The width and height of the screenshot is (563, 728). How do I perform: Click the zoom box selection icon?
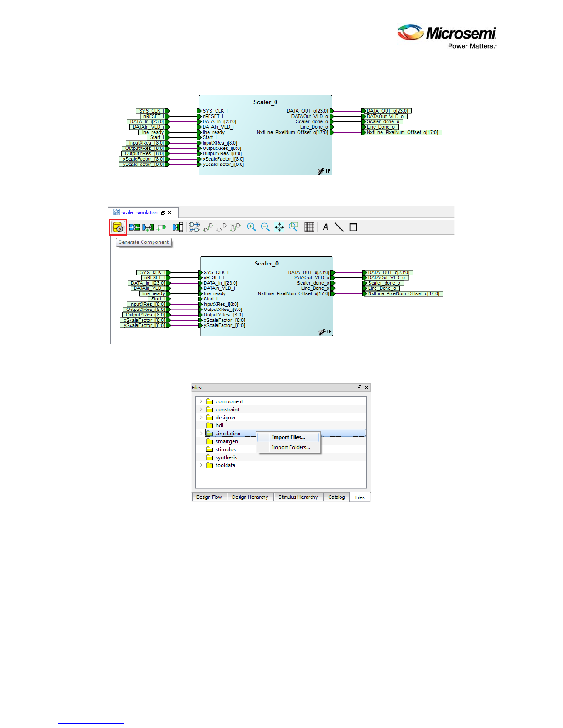293,227
